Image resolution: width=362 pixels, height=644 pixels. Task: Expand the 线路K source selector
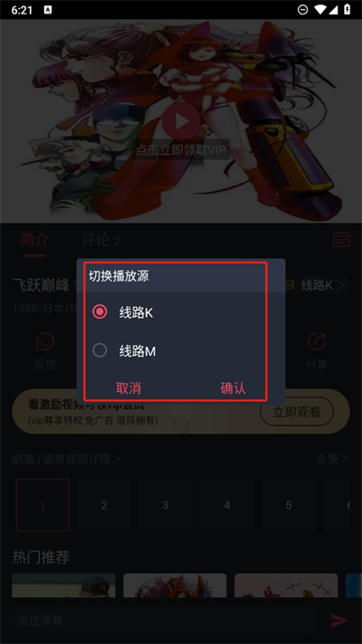click(x=322, y=284)
